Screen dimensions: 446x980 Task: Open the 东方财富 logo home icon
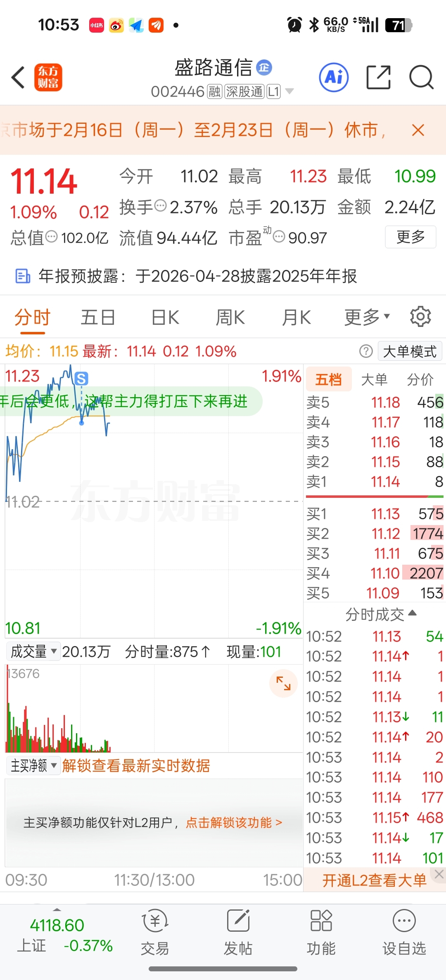48,77
